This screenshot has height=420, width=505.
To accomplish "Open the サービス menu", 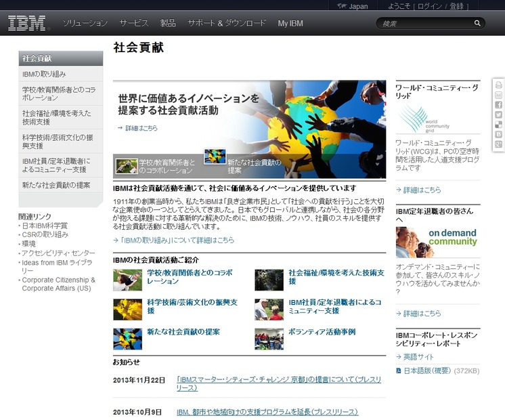I will tap(134, 23).
